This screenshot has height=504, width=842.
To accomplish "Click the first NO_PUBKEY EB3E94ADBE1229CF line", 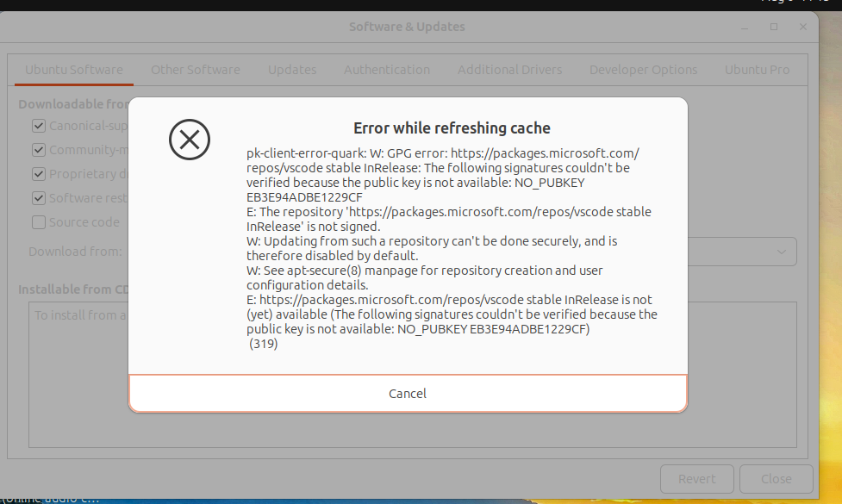I will [x=415, y=190].
